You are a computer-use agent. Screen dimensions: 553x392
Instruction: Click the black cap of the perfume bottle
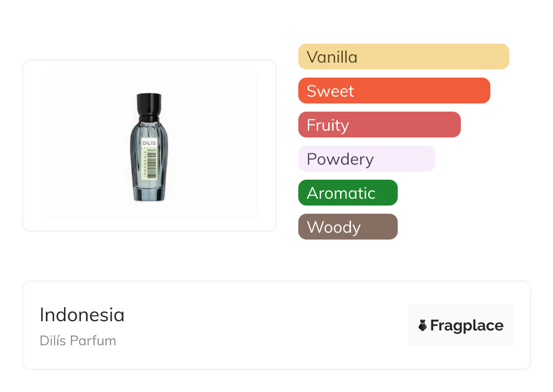click(149, 103)
